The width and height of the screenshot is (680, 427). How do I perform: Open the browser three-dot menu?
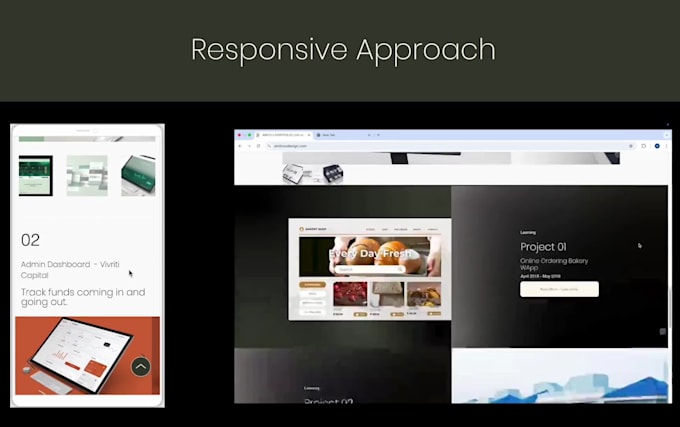(x=667, y=146)
